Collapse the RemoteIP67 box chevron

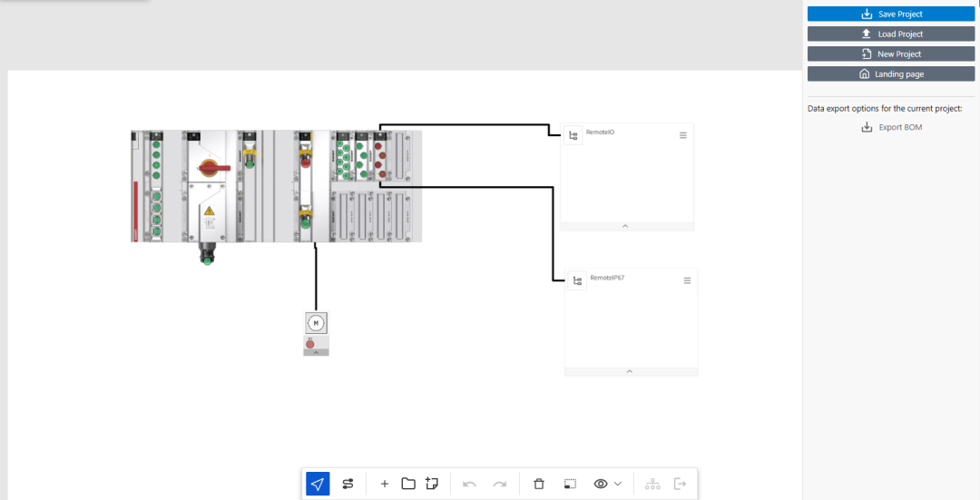[x=630, y=371]
